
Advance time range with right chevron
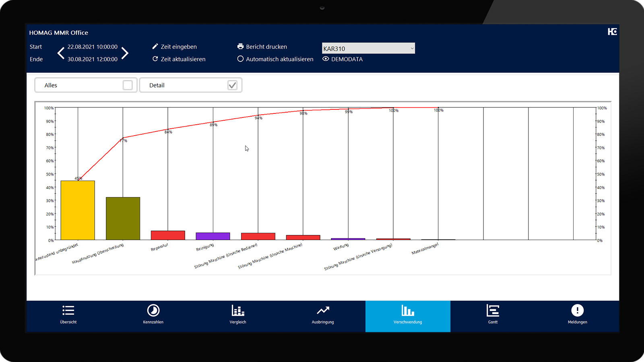(125, 53)
